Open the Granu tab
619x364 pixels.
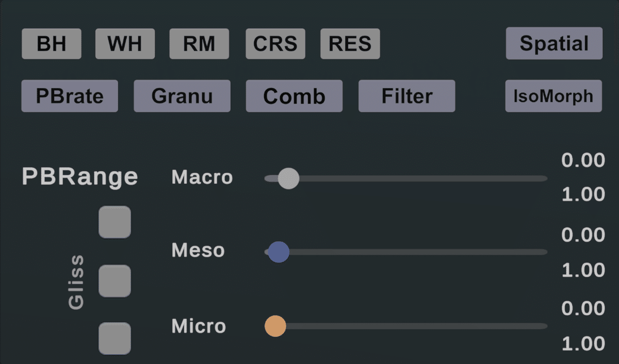coord(182,96)
